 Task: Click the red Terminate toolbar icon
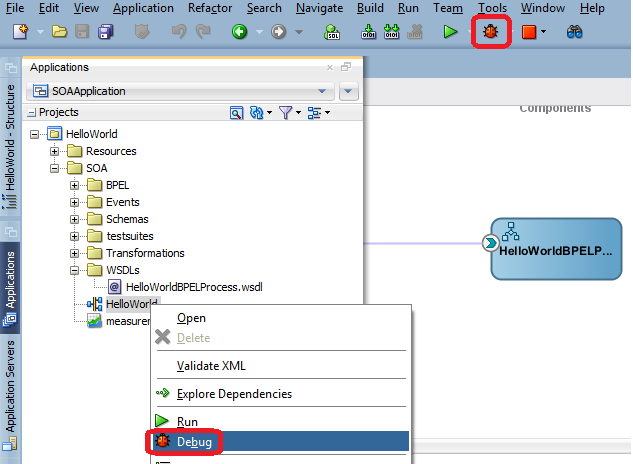[529, 32]
